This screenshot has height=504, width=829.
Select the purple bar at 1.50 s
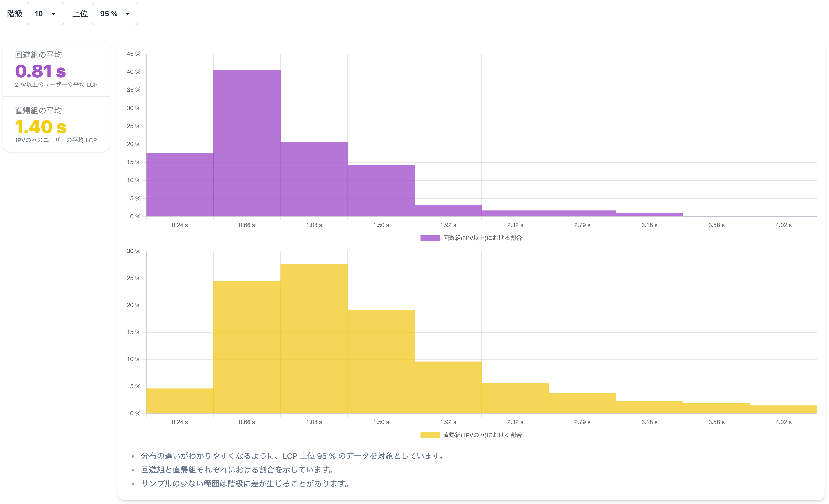coord(381,190)
